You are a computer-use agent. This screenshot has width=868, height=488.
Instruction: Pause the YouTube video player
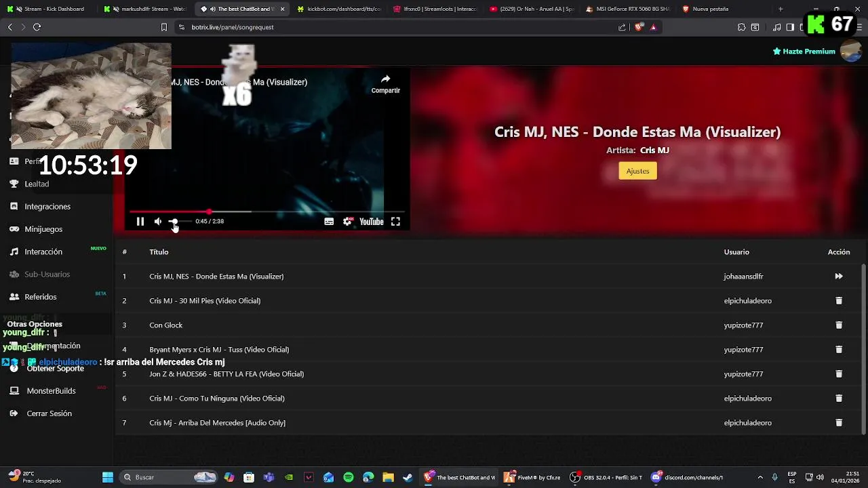140,222
